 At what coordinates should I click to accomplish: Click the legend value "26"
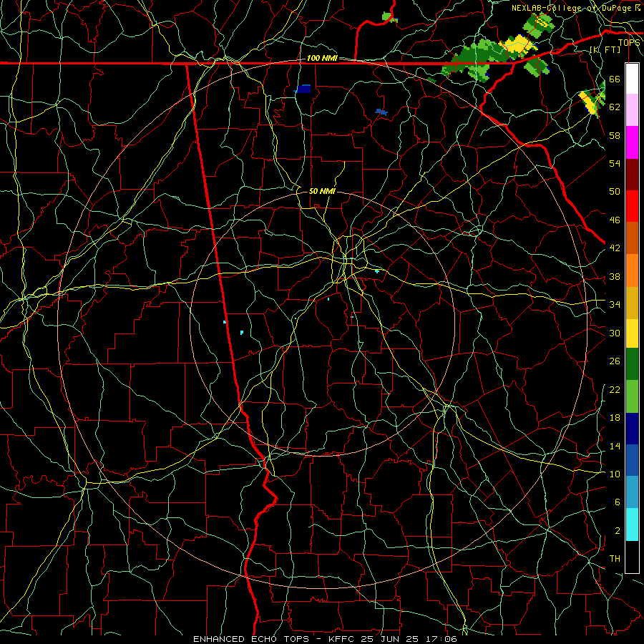tap(615, 361)
